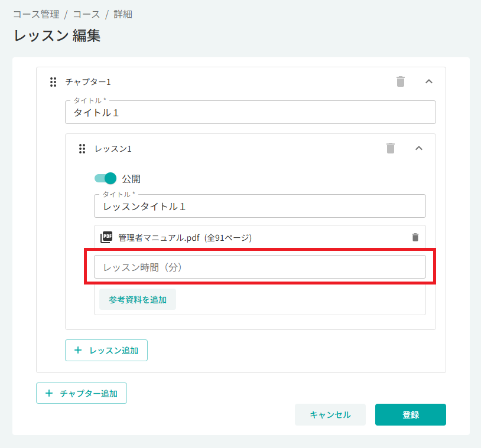Viewport: 481px width, 448px height.
Task: Open the コース breadcrumb link
Action: click(x=86, y=14)
